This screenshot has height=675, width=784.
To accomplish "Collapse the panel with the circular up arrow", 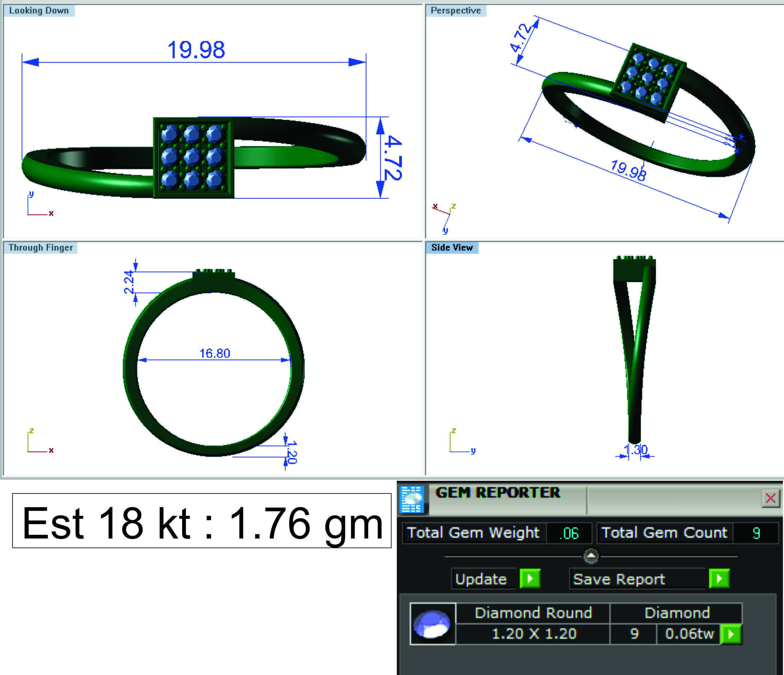I will pyautogui.click(x=591, y=556).
